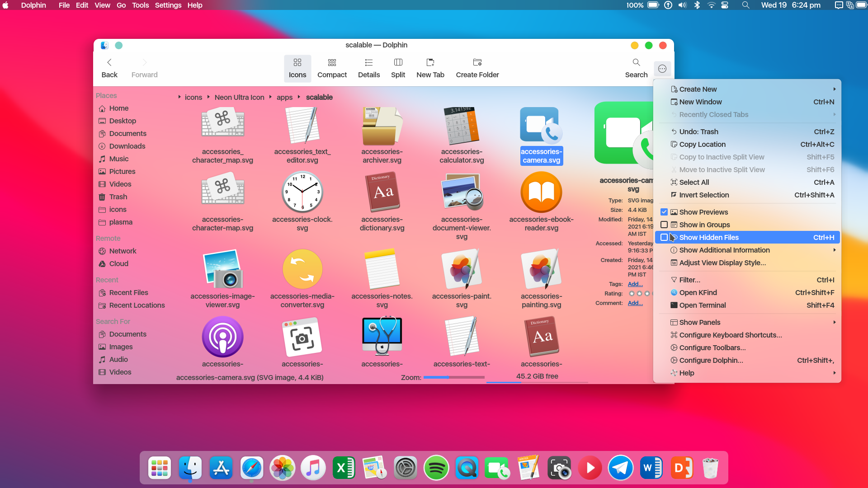Select accessories-image-viewer.svg thumbnail
This screenshot has width=868, height=488.
click(x=223, y=269)
